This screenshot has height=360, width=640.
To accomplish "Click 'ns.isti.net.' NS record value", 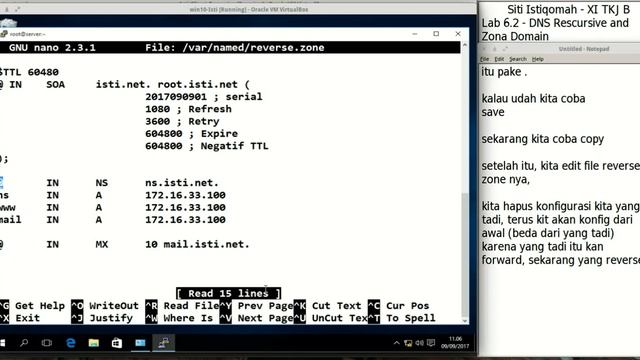I will (182, 182).
